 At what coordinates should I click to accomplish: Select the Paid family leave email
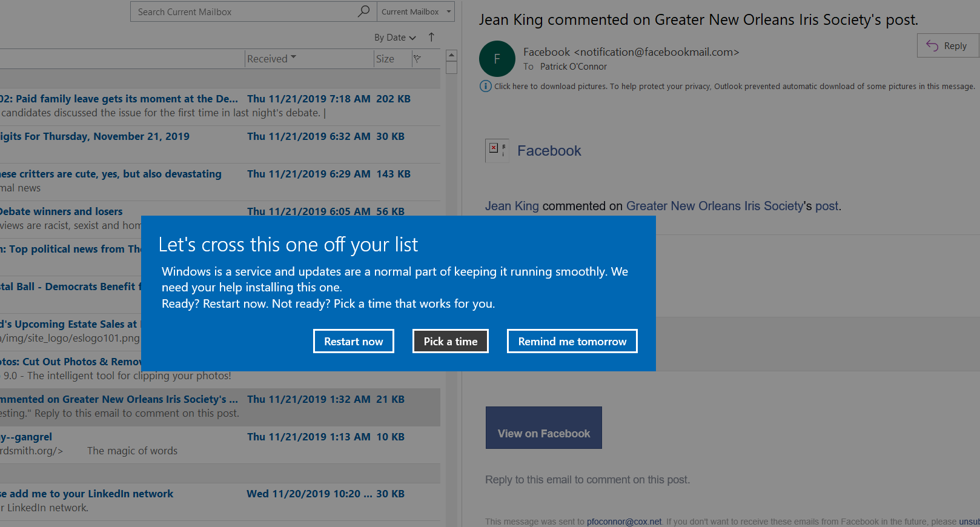(x=220, y=107)
